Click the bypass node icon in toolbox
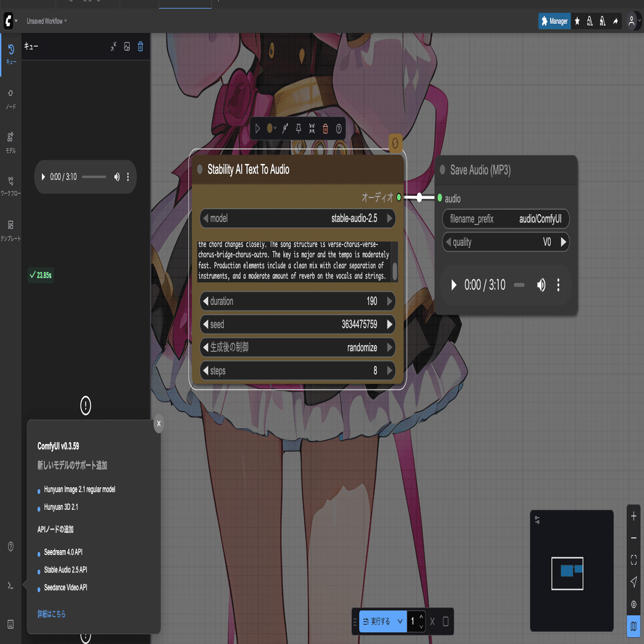 [285, 129]
